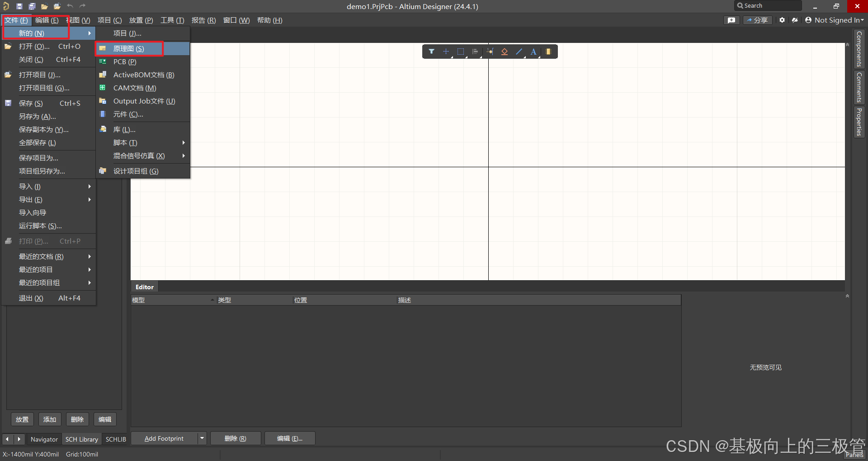This screenshot has width=868, height=461.
Task: Open settings with the gear icon
Action: 782,20
